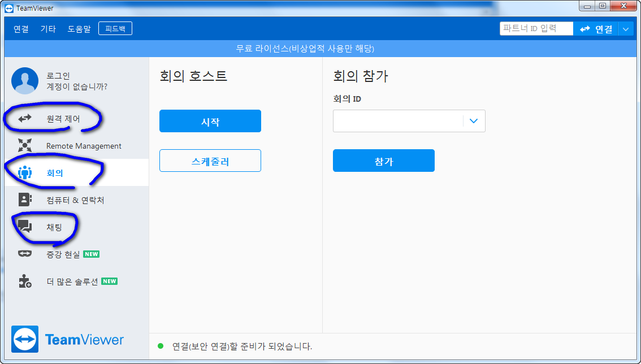Screen dimensions: 641x364
Task: Click the 로그인 link
Action: pos(58,76)
